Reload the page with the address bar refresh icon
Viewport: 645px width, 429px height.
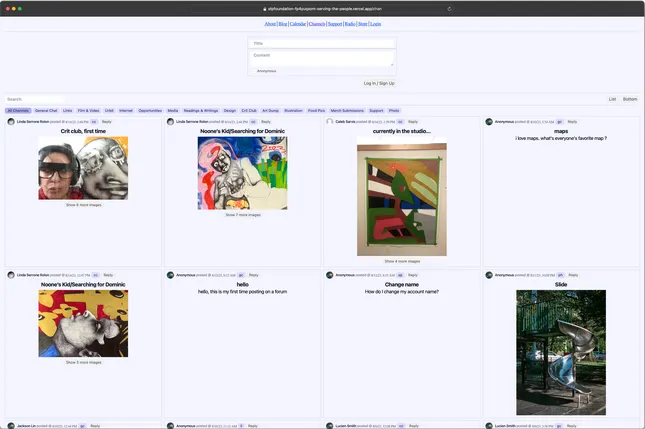(x=449, y=9)
